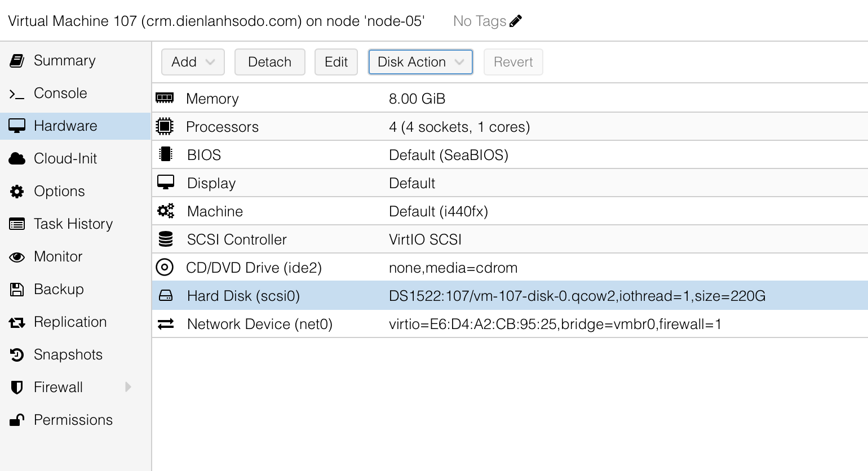Switch to the Replication tab
This screenshot has height=471, width=868.
[x=70, y=322]
